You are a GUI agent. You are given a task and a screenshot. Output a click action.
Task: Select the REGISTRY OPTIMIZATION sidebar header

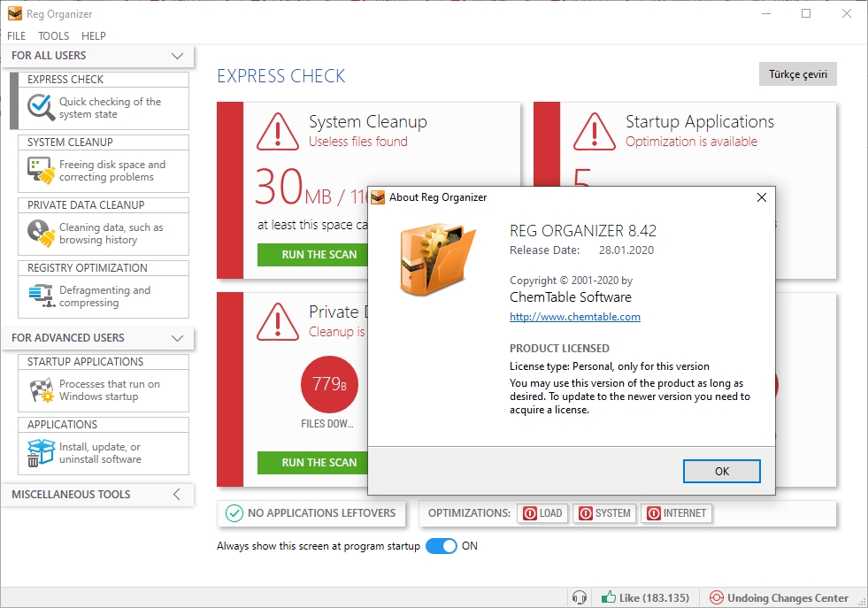click(103, 268)
